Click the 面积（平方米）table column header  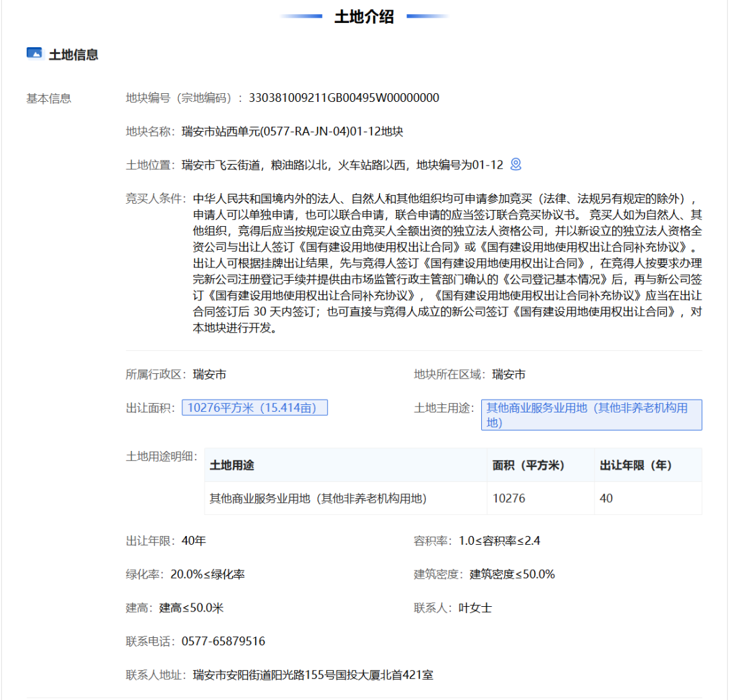529,466
